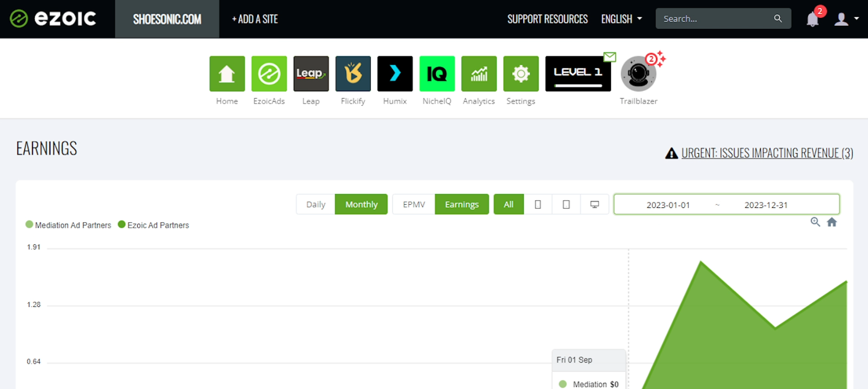Edit the end date 2023-12-31
This screenshot has width=868, height=389.
(766, 205)
